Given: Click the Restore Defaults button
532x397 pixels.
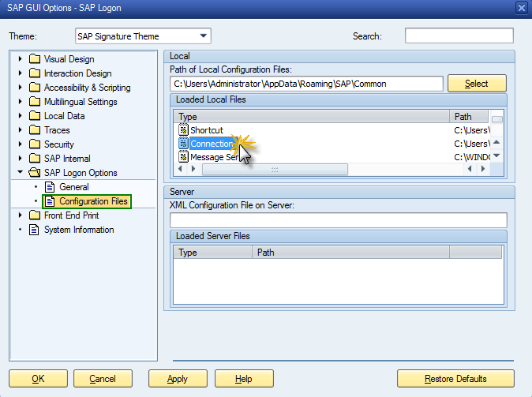Looking at the screenshot, I should pos(455,379).
